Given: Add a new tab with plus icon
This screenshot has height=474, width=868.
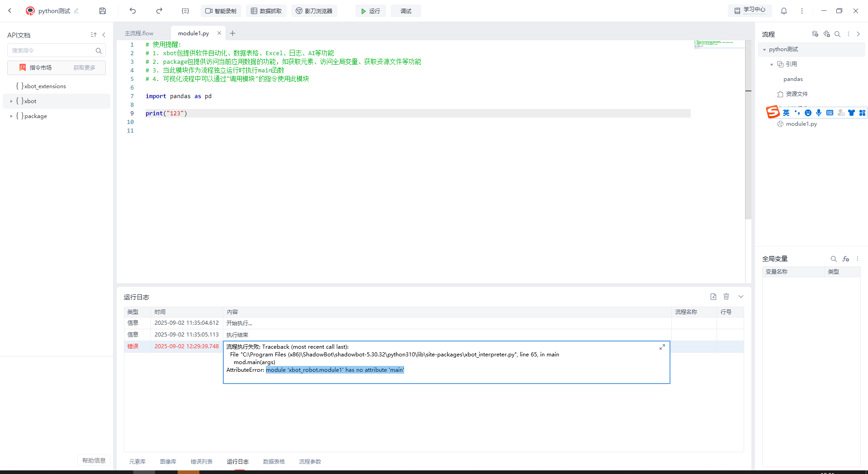Looking at the screenshot, I should coord(232,33).
